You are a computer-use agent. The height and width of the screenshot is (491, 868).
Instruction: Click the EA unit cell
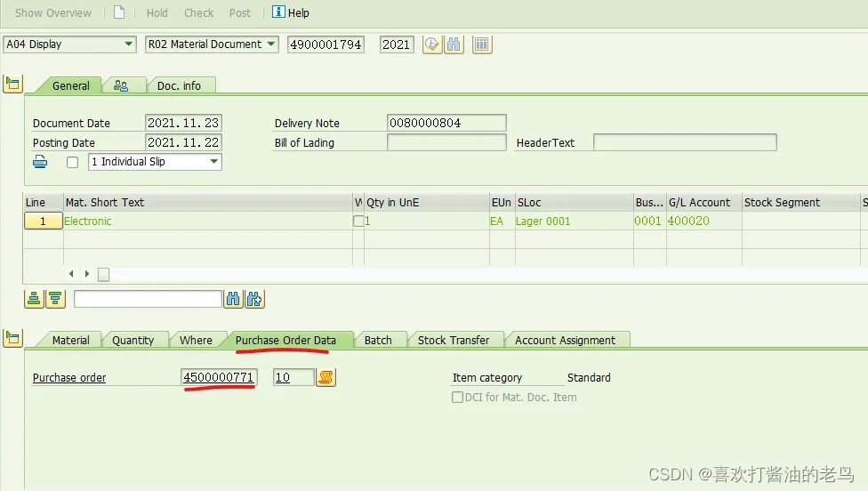[x=502, y=221]
